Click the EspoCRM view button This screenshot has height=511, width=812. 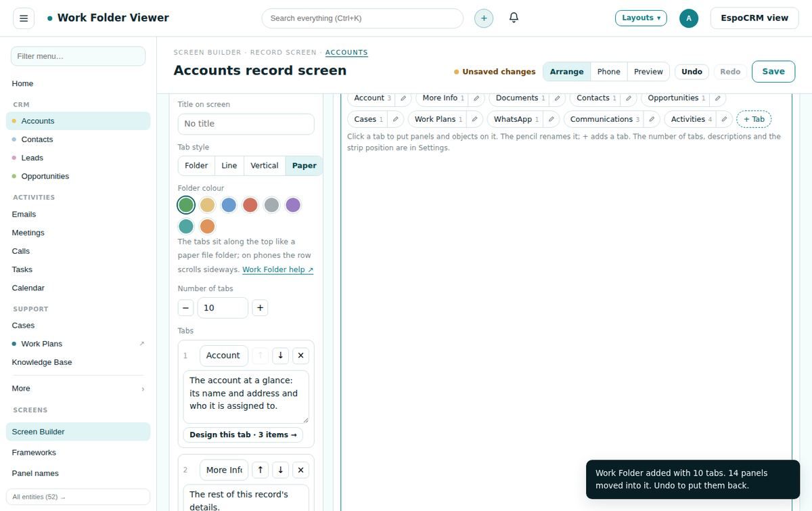[754, 18]
